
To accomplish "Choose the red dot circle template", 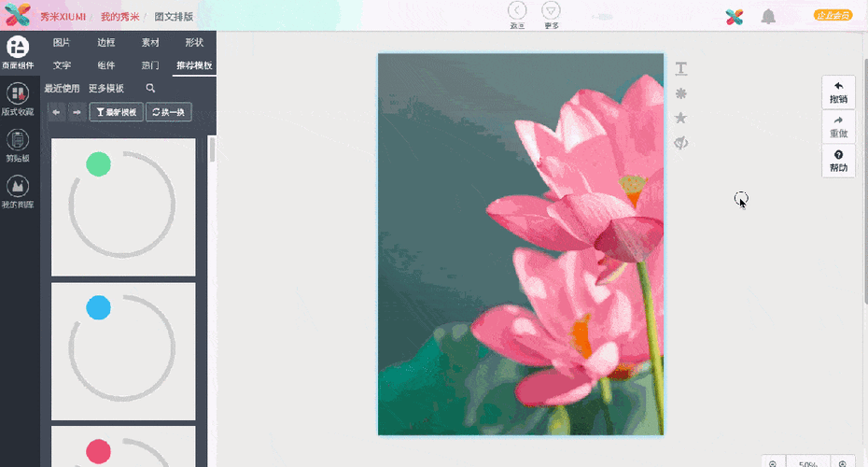I will click(x=123, y=446).
